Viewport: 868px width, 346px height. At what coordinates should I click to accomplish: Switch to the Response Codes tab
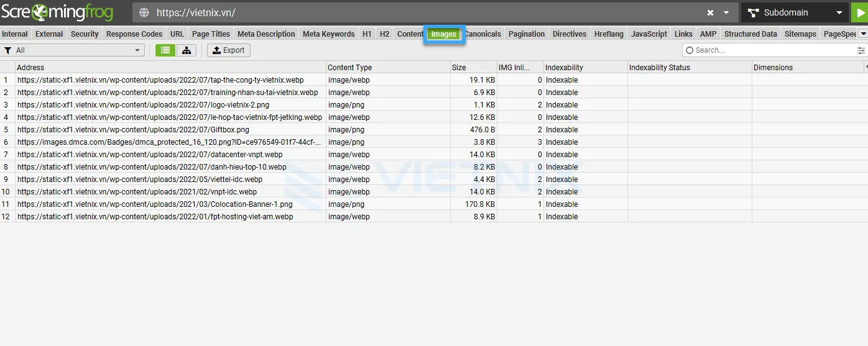click(134, 34)
